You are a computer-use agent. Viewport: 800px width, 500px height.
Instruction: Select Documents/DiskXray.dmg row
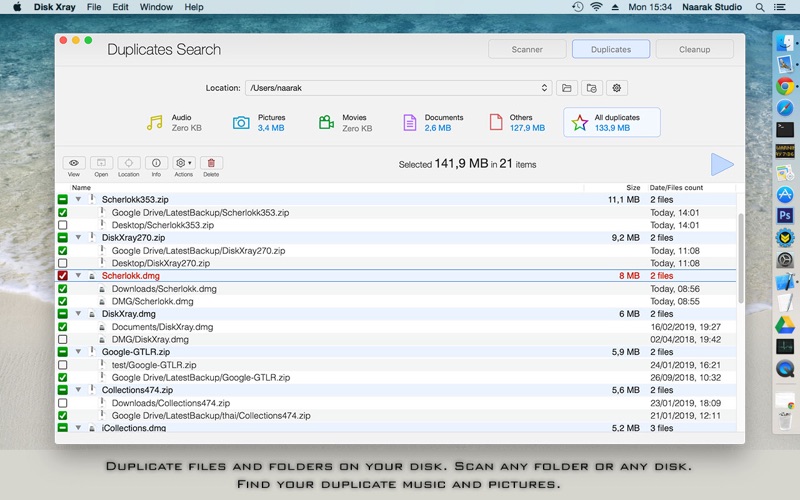[x=396, y=327]
